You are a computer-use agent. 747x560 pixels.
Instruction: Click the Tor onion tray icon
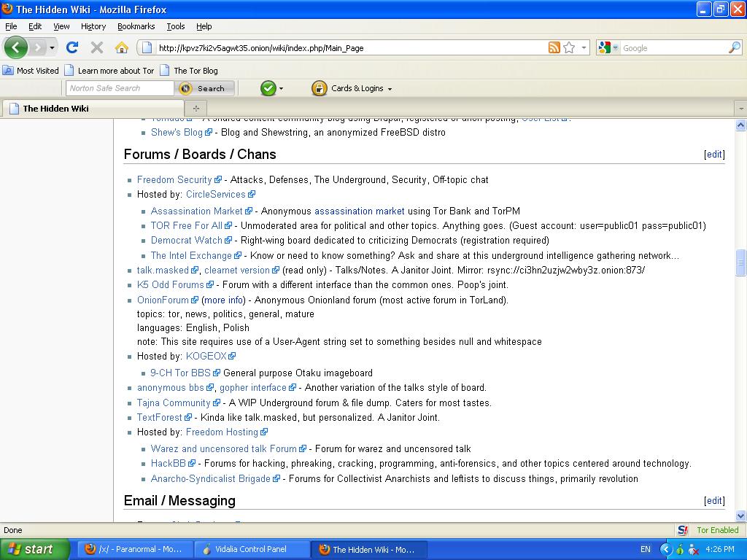pos(680,550)
